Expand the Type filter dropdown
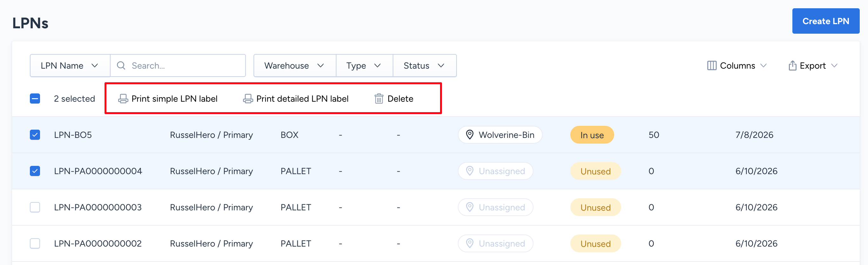 [364, 65]
